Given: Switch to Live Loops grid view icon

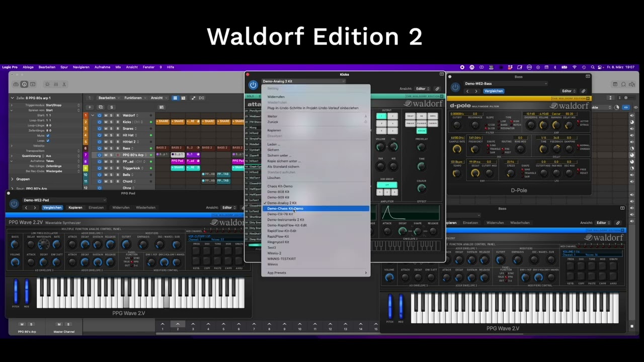Looking at the screenshot, I should (x=175, y=98).
